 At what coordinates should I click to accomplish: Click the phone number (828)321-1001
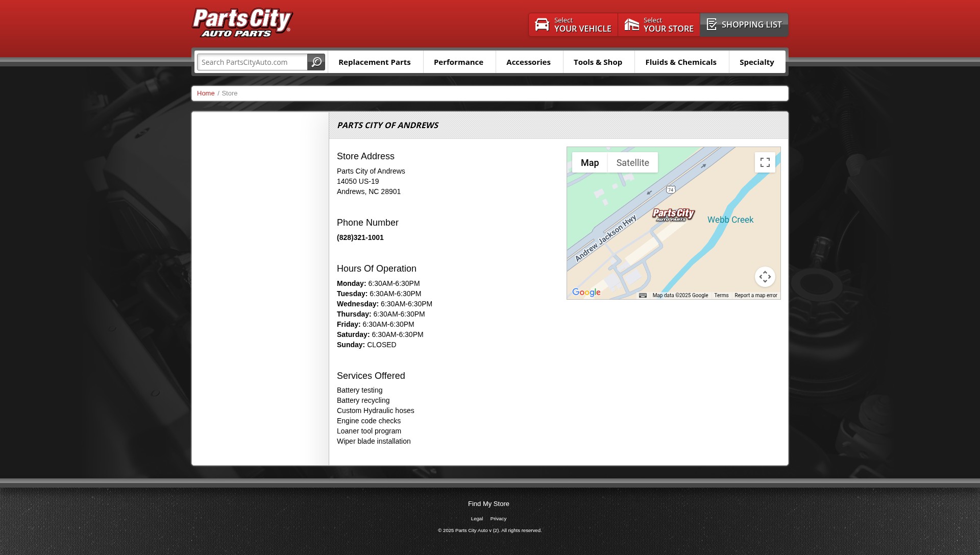[x=360, y=237]
